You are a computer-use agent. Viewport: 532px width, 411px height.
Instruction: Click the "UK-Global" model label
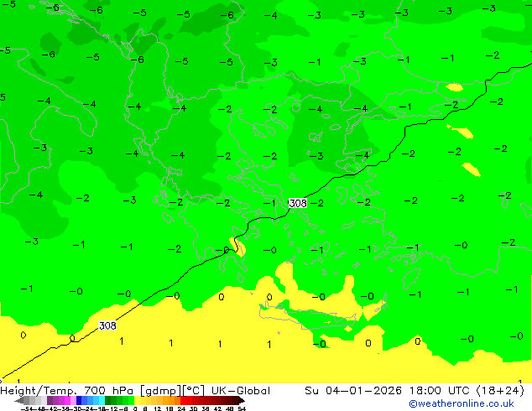tap(241, 391)
